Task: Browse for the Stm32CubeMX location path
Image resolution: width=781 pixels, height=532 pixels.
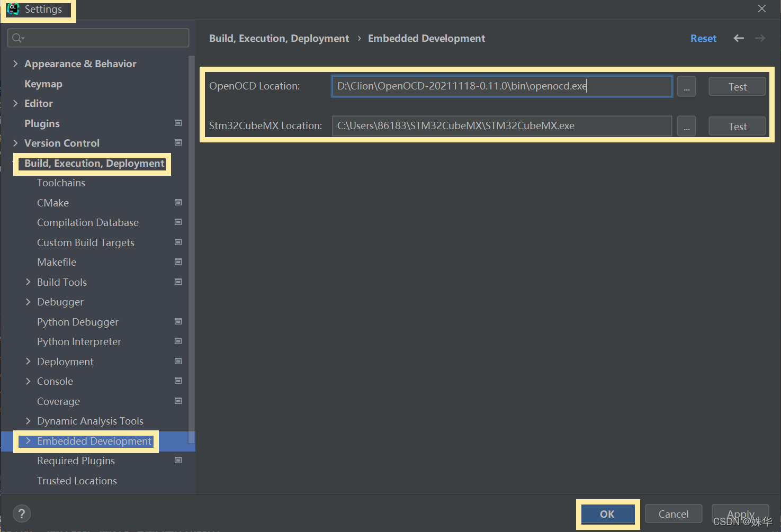Action: coord(686,126)
